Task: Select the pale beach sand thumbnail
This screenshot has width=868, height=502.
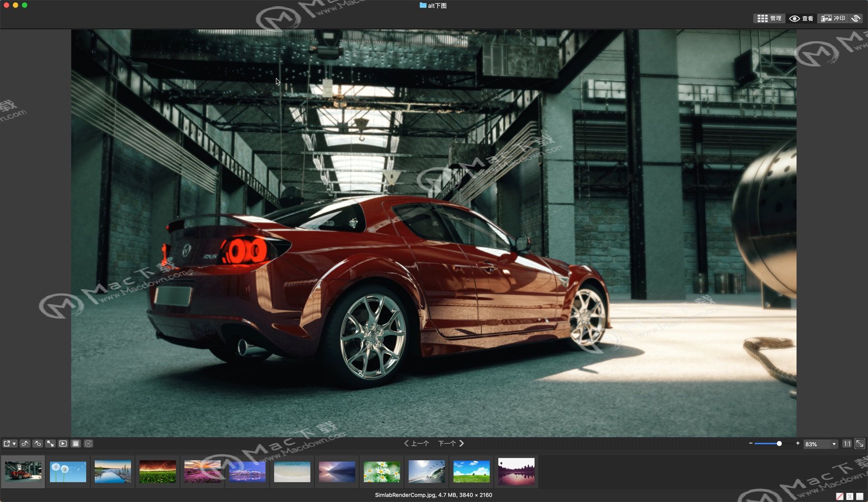Action: click(x=292, y=472)
